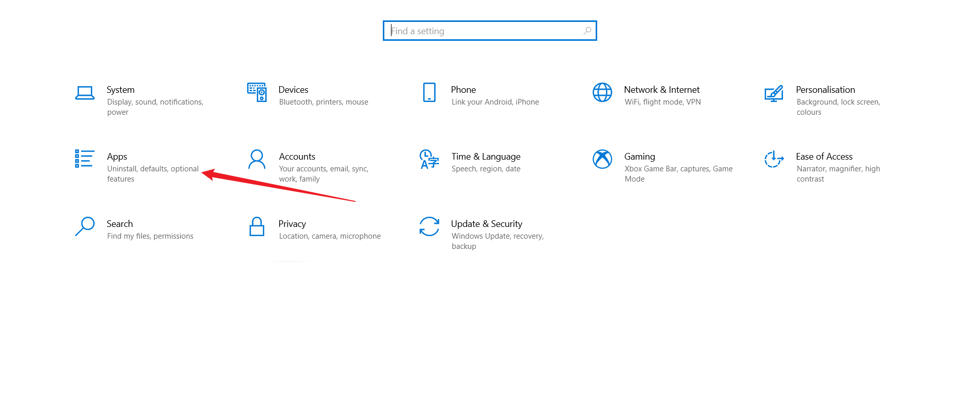
Task: Click the magnifier in the search box
Action: [x=587, y=31]
